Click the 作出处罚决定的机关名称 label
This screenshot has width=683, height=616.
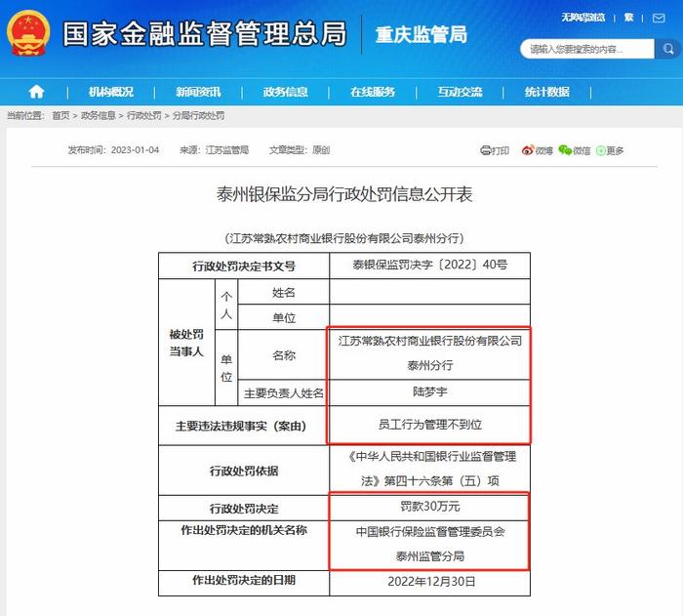pyautogui.click(x=244, y=530)
